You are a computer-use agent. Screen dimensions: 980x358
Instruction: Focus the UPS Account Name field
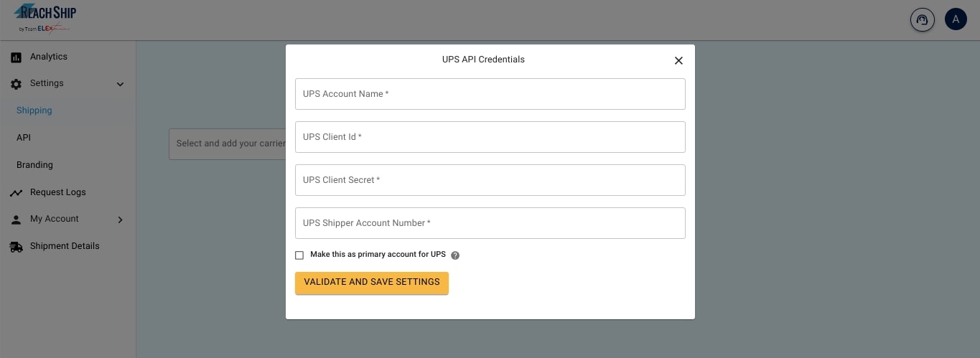tap(490, 94)
